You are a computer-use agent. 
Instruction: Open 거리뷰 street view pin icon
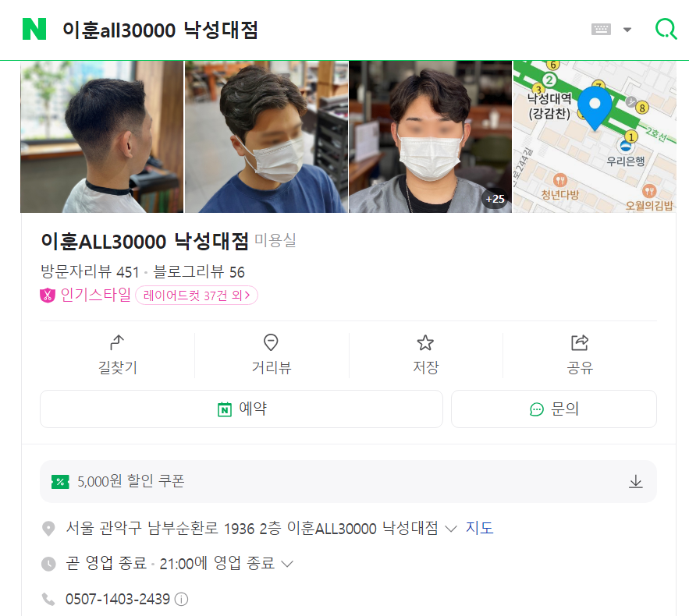pos(271,342)
